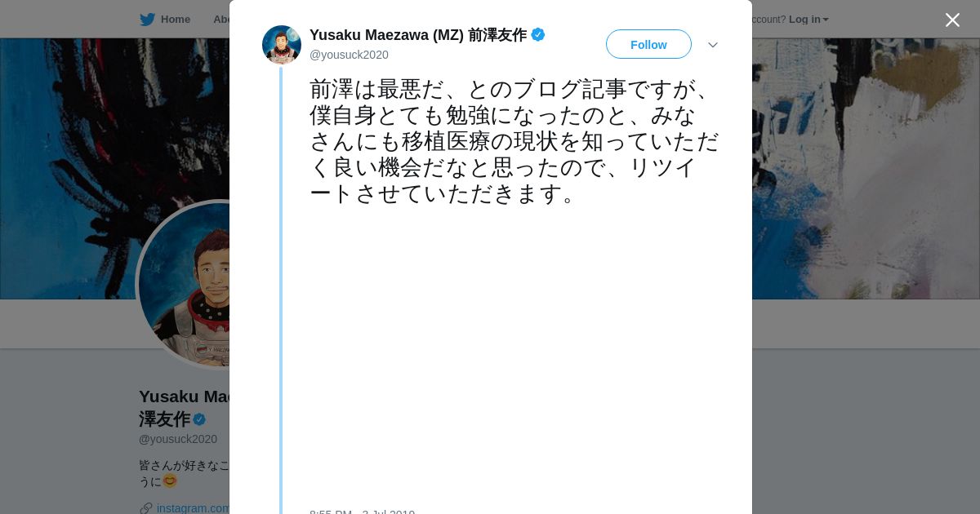Click the Twitter bird logo
This screenshot has width=980, height=514.
[147, 19]
